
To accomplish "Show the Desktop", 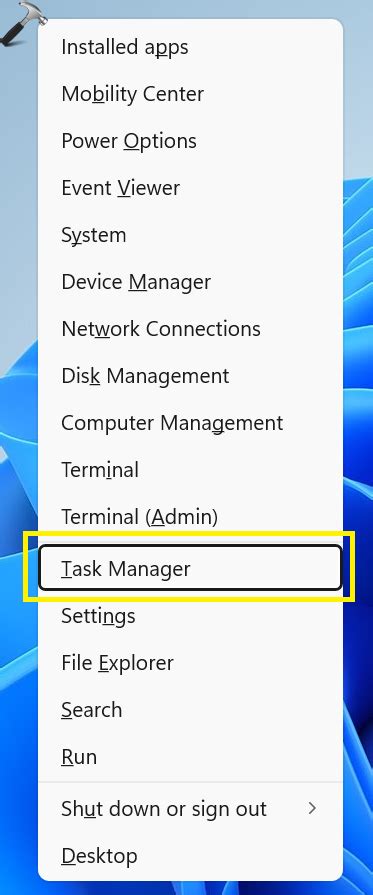I will click(x=190, y=856).
